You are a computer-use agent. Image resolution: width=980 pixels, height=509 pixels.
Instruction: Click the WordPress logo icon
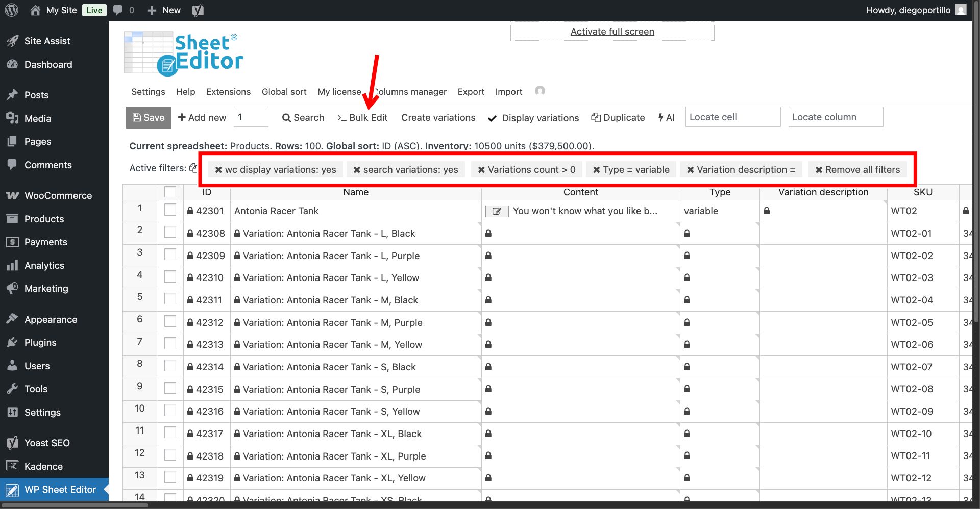click(x=11, y=10)
